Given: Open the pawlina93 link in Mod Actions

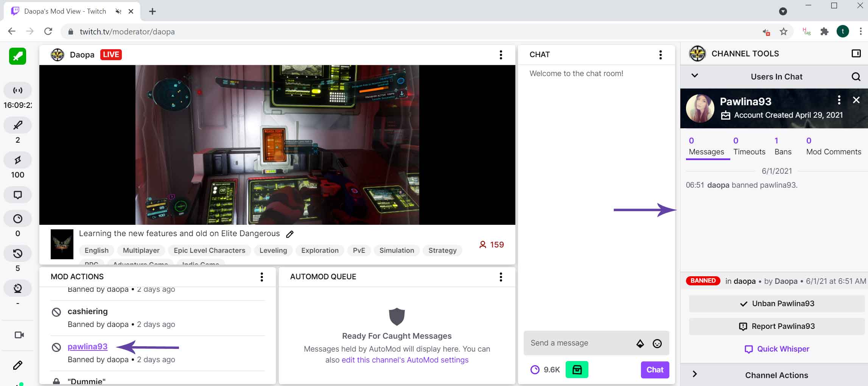Looking at the screenshot, I should click(87, 347).
